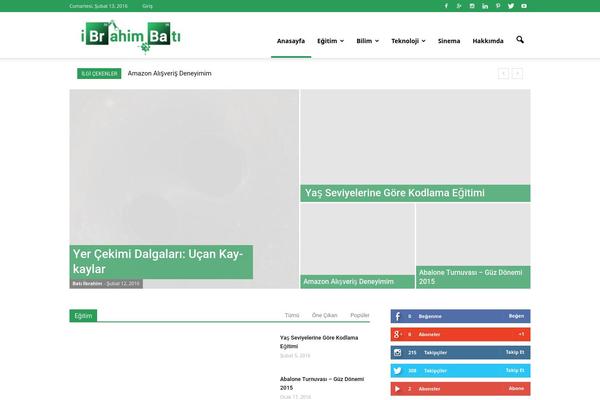Open the Sinema menu item

pyautogui.click(x=449, y=41)
